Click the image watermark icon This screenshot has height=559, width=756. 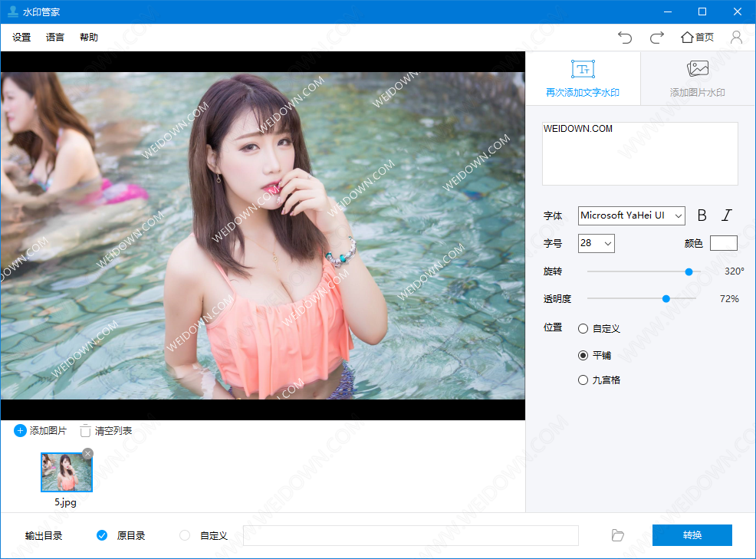click(x=698, y=69)
